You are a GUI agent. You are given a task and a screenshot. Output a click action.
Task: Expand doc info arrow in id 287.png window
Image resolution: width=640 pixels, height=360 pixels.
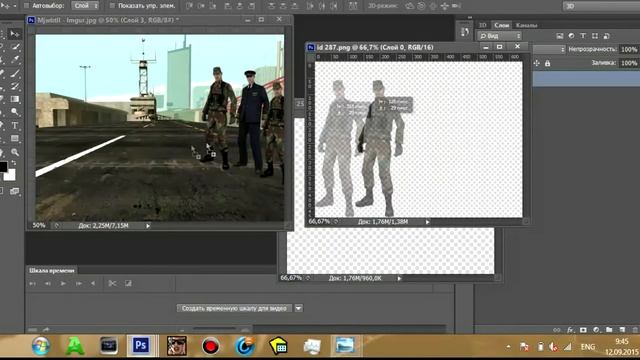pos(427,222)
